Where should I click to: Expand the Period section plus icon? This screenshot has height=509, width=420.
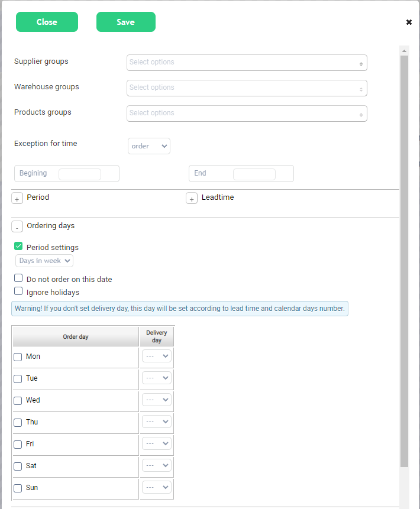pyautogui.click(x=17, y=199)
